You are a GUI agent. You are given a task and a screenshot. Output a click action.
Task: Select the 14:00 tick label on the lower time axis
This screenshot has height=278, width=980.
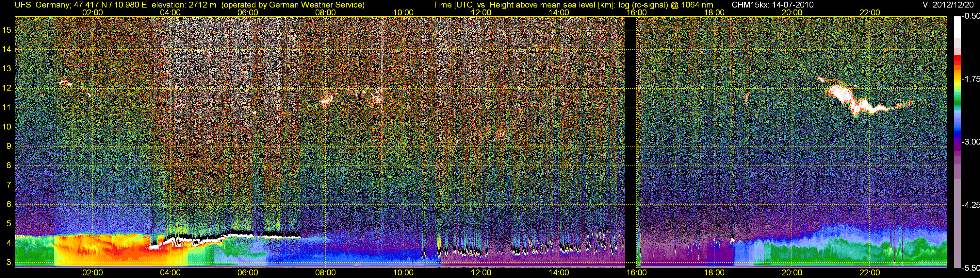559,273
